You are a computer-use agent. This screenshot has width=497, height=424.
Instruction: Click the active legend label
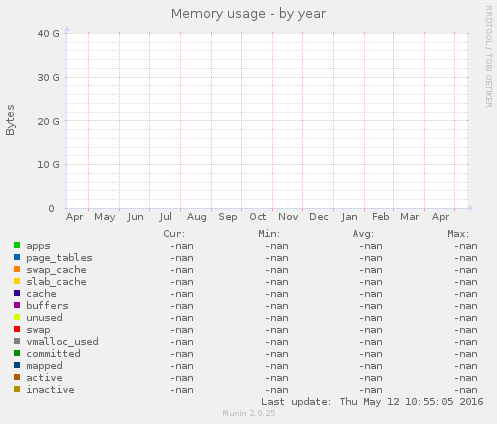pyautogui.click(x=44, y=378)
